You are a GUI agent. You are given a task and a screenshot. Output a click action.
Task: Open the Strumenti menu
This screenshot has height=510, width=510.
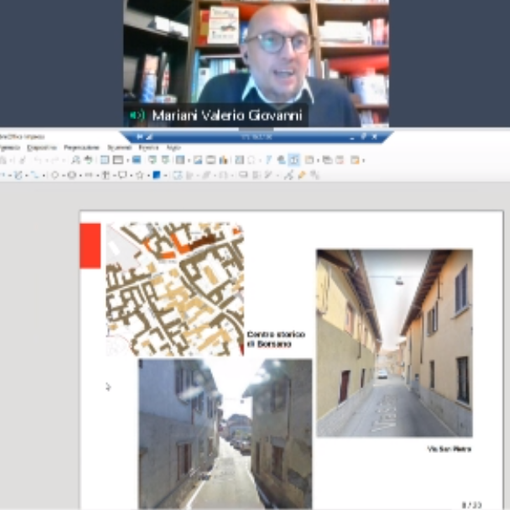pyautogui.click(x=119, y=147)
